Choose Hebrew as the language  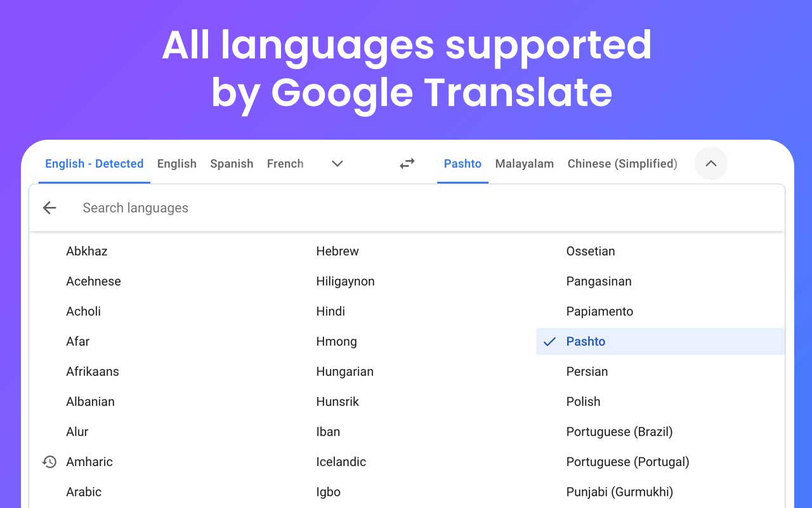tap(337, 251)
